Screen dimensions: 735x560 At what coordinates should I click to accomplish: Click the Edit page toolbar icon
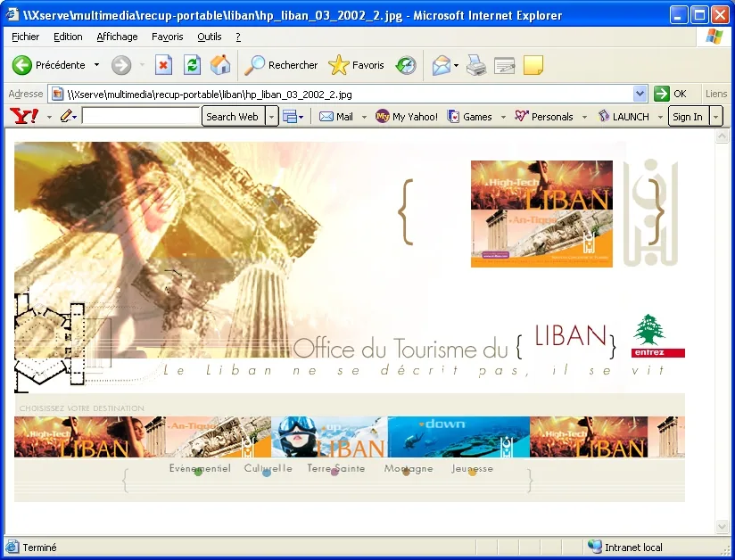coord(504,65)
